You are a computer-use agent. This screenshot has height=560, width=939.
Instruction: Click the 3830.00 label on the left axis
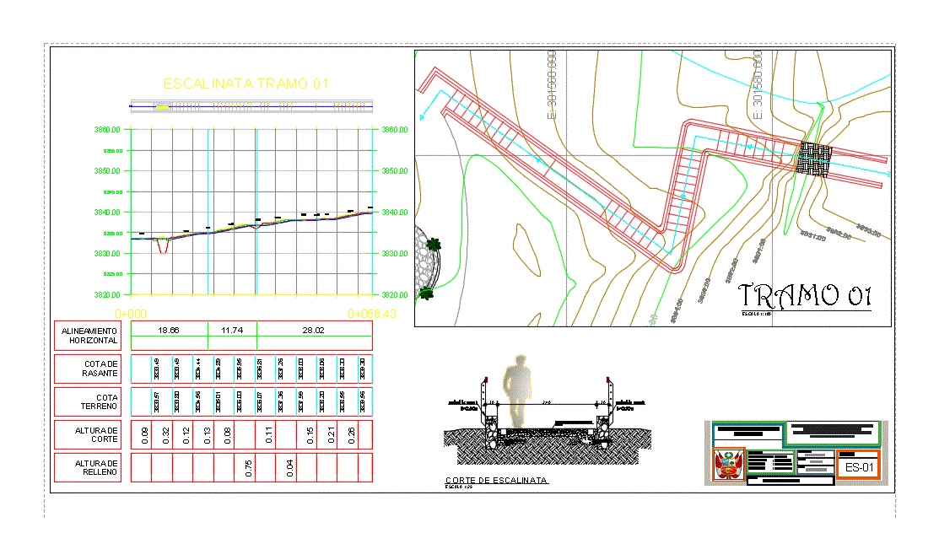click(107, 253)
